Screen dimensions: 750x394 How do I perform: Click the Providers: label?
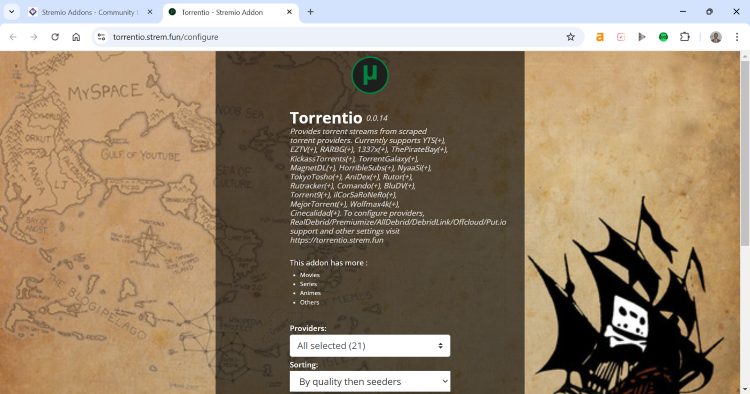point(308,328)
